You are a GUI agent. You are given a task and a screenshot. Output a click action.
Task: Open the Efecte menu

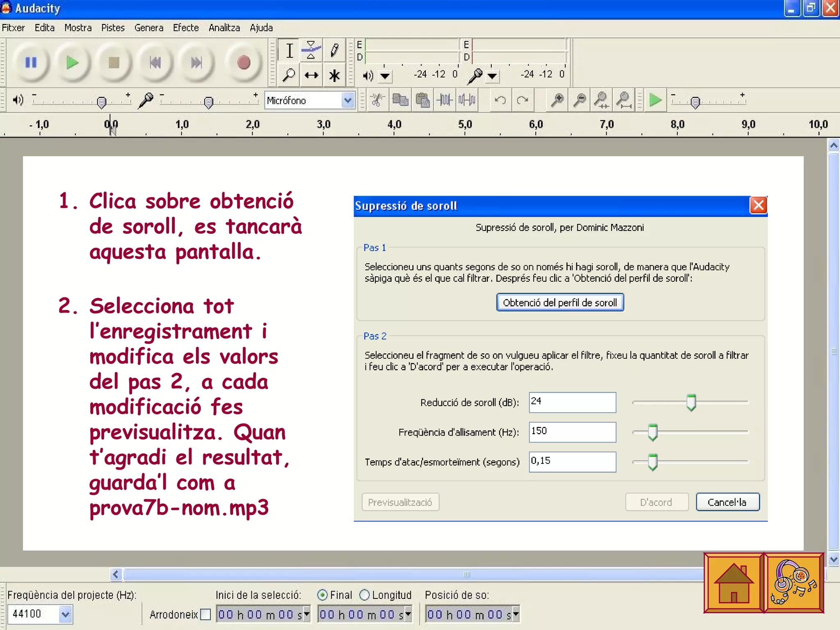(186, 28)
